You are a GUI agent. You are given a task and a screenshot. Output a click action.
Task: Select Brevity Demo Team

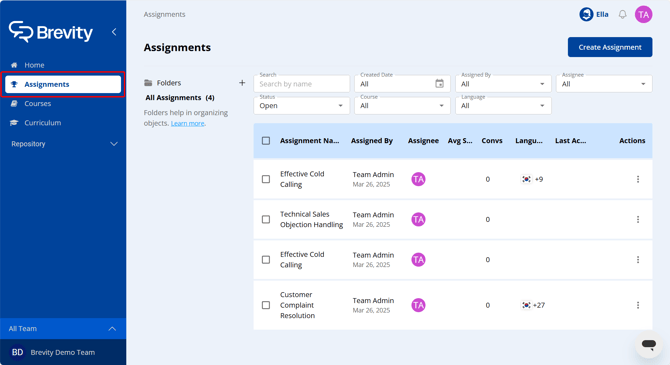(63, 353)
